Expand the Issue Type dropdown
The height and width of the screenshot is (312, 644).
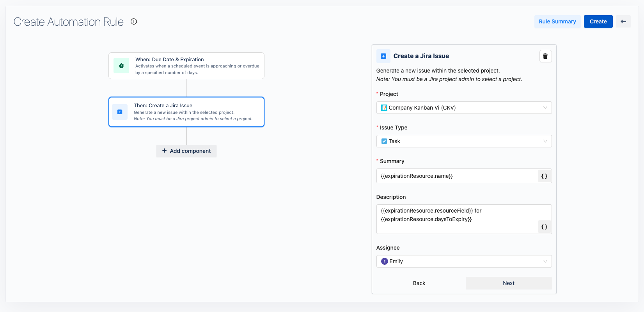(463, 141)
